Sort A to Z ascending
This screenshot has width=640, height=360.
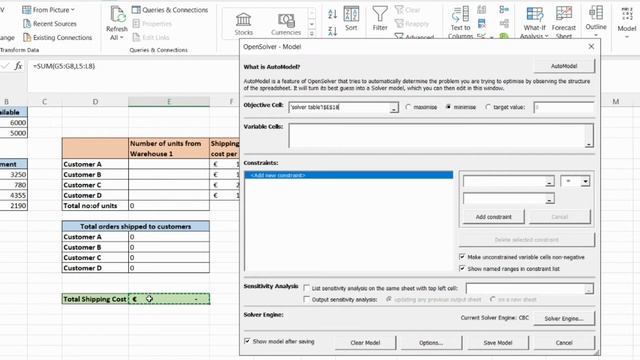(x=333, y=14)
